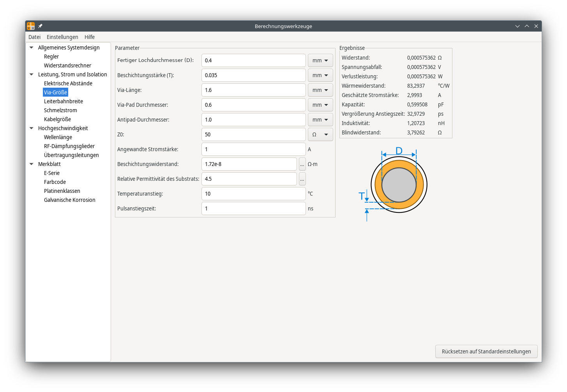The width and height of the screenshot is (567, 392).
Task: Open the Hilfe menu
Action: coord(90,37)
